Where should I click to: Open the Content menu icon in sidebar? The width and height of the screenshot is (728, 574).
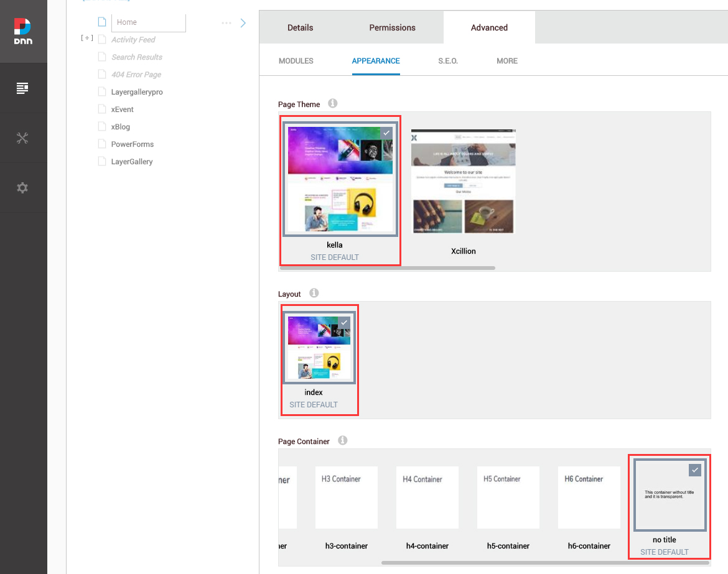(22, 88)
